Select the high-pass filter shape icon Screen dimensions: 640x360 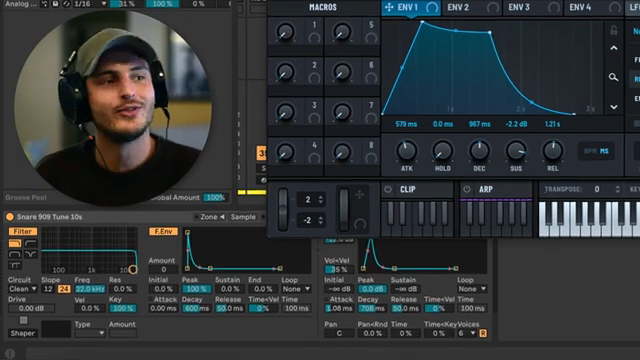[31, 243]
